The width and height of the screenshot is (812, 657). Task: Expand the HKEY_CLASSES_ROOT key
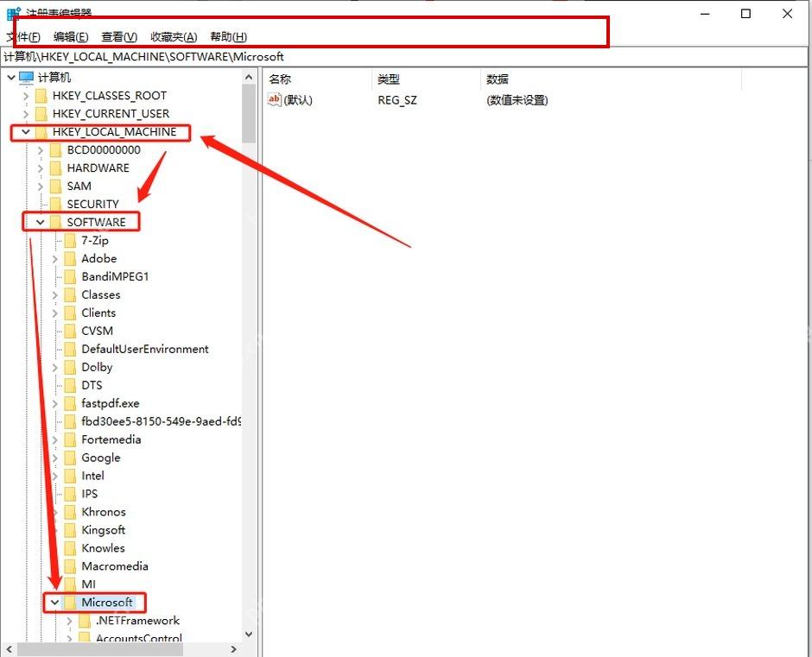pos(26,96)
